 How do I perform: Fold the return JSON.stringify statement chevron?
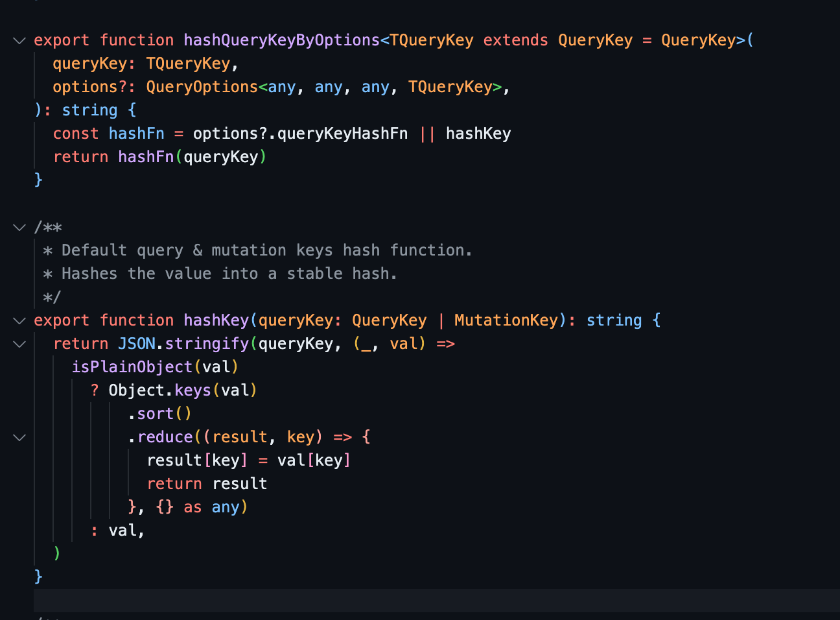point(19,344)
